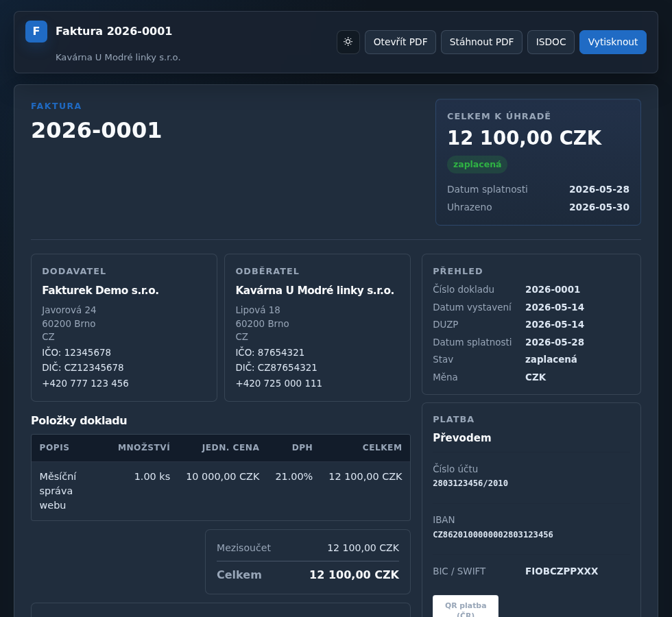Toggle the light/dark theme sun icon
The width and height of the screenshot is (672, 617).
coord(348,42)
